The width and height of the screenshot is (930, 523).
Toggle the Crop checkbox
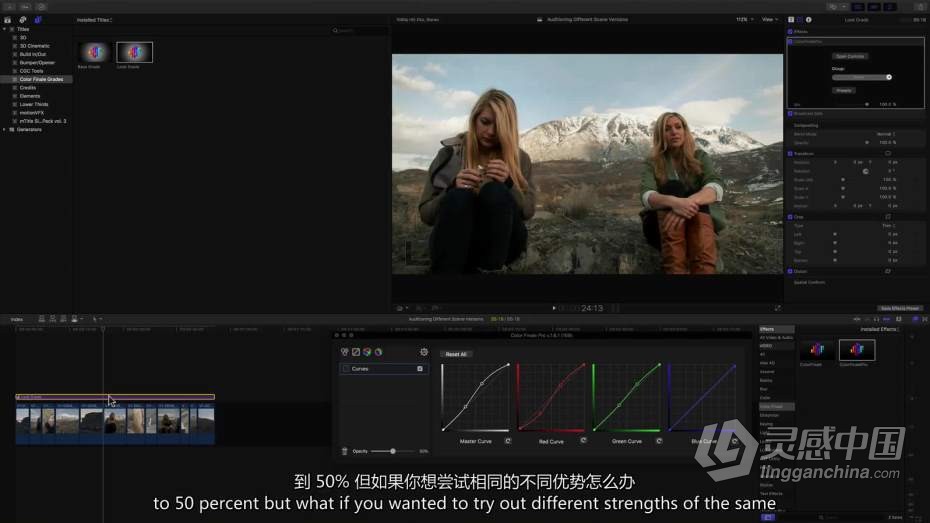tap(790, 217)
